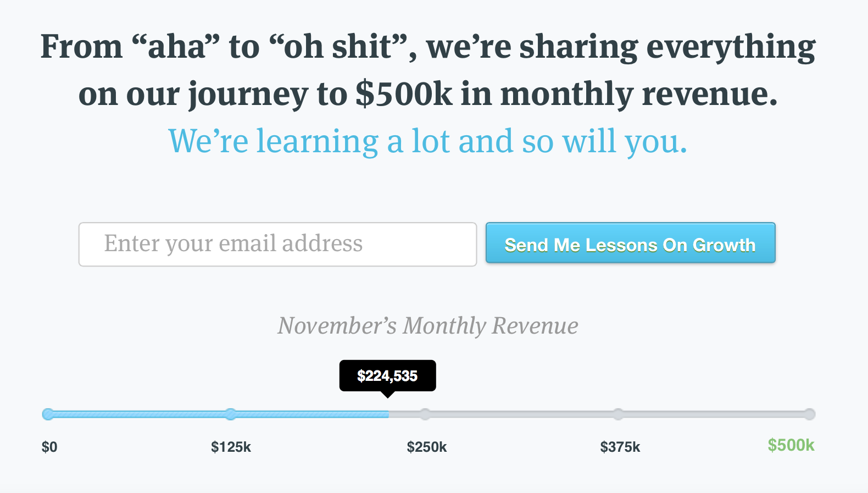This screenshot has height=493, width=868.
Task: Select the $250k marker dot on progress bar
Action: pyautogui.click(x=425, y=414)
